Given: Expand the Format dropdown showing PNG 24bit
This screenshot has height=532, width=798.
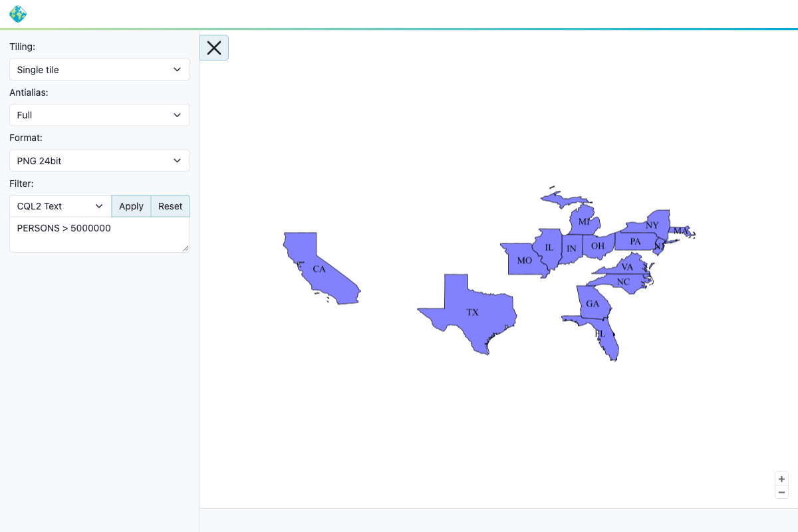Looking at the screenshot, I should 100,160.
